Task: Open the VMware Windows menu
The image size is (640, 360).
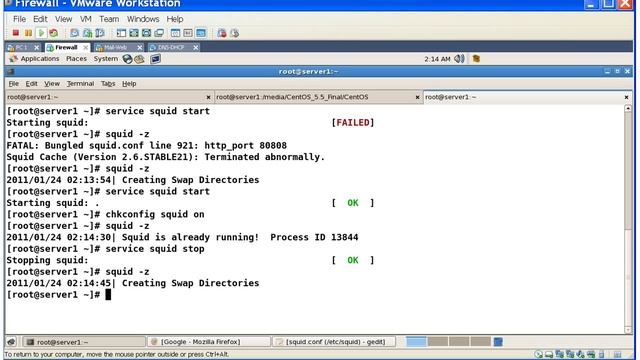Action: coord(143,19)
